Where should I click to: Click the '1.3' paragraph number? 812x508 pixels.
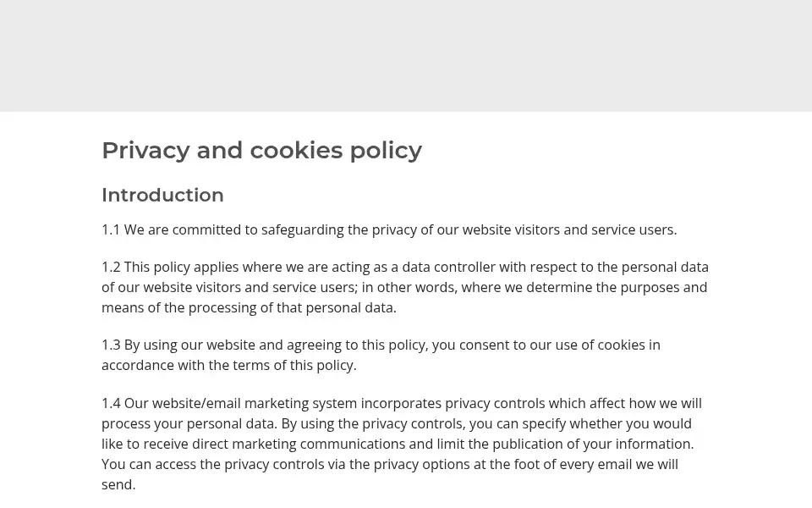click(111, 345)
